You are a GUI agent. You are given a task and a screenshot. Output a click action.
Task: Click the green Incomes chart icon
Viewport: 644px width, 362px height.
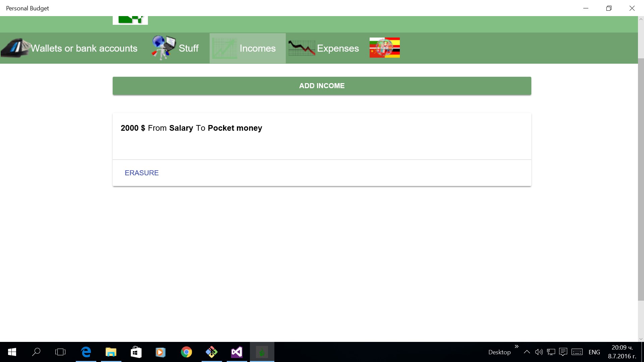pyautogui.click(x=224, y=48)
